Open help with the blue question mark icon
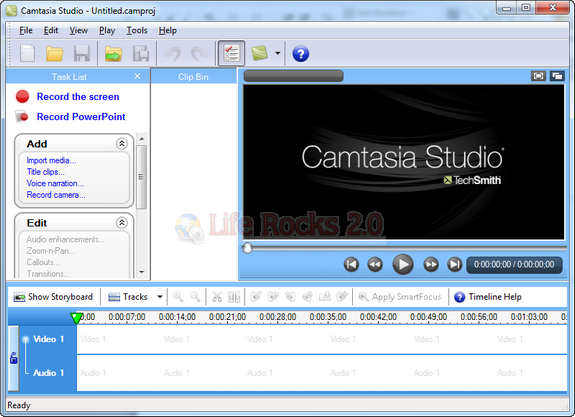Viewport: 575px width, 417px height. pyautogui.click(x=300, y=54)
